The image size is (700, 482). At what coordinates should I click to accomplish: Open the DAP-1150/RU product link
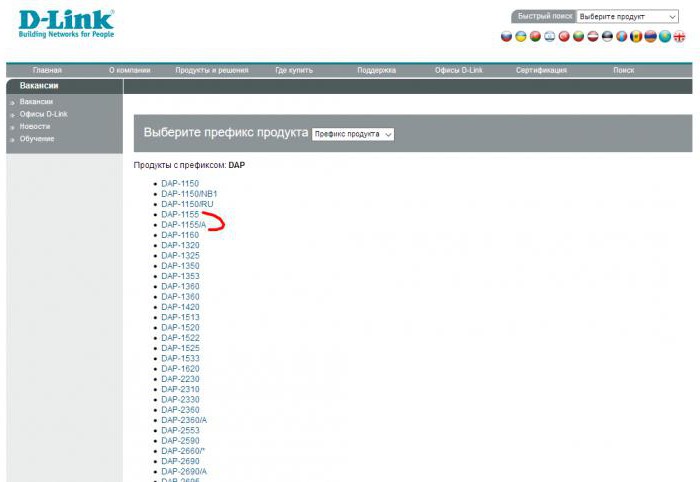[187, 204]
